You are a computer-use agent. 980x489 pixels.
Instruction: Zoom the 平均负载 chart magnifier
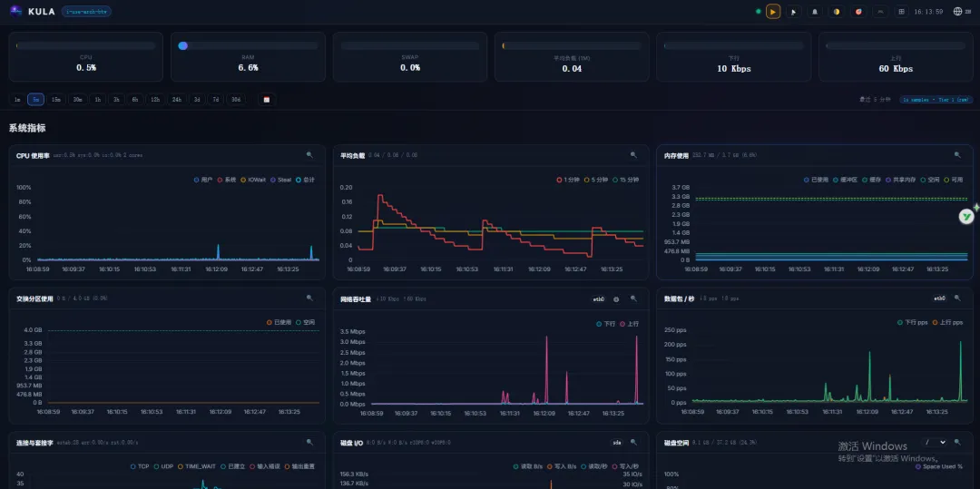tap(633, 155)
